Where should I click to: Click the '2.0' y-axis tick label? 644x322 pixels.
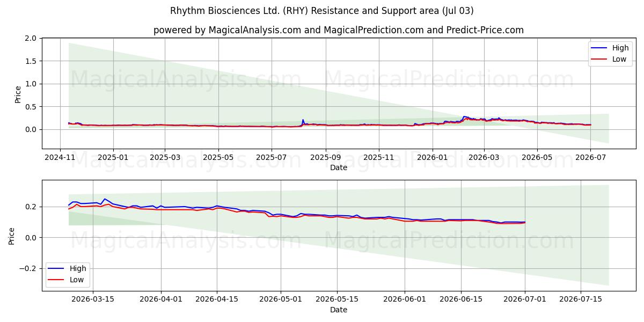pyautogui.click(x=31, y=39)
